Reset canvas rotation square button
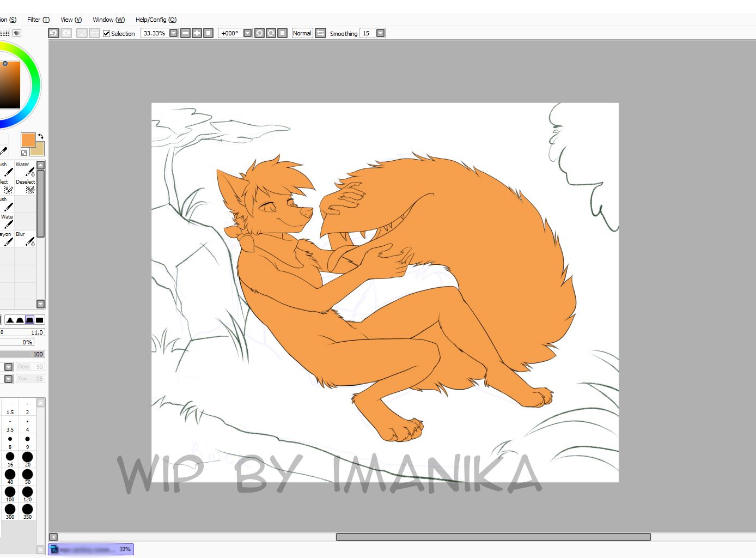 [x=282, y=33]
